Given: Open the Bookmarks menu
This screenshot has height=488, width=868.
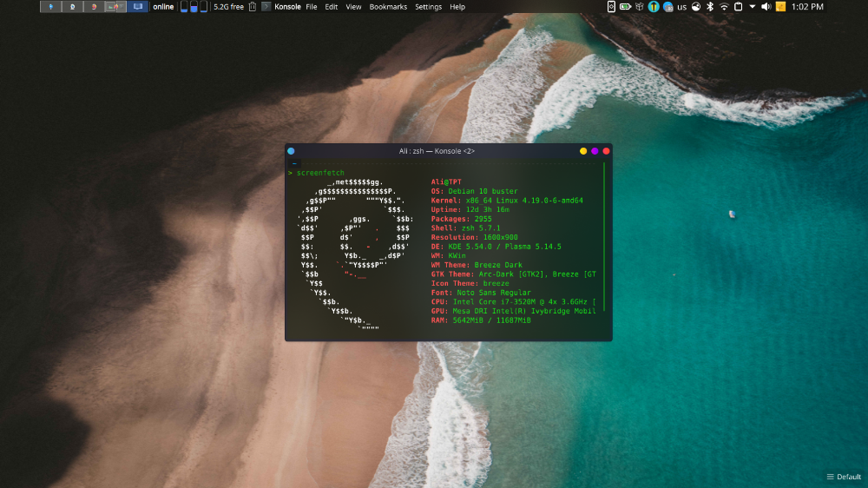Looking at the screenshot, I should click(x=388, y=7).
